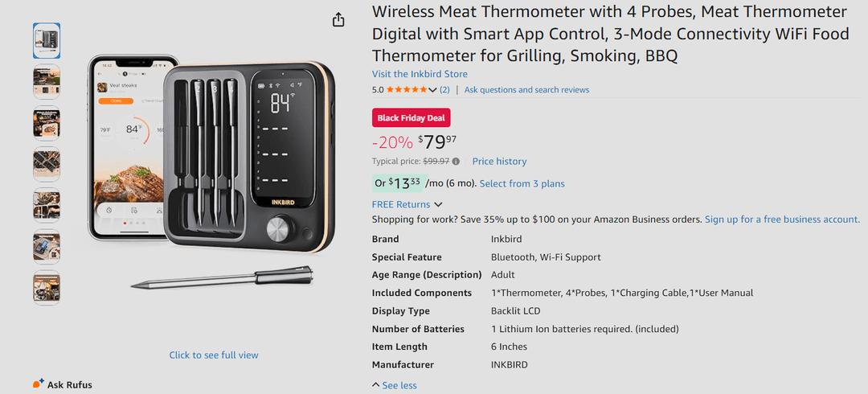This screenshot has height=394, width=868.
Task: Open the star rating breakdown chevron
Action: [x=433, y=90]
